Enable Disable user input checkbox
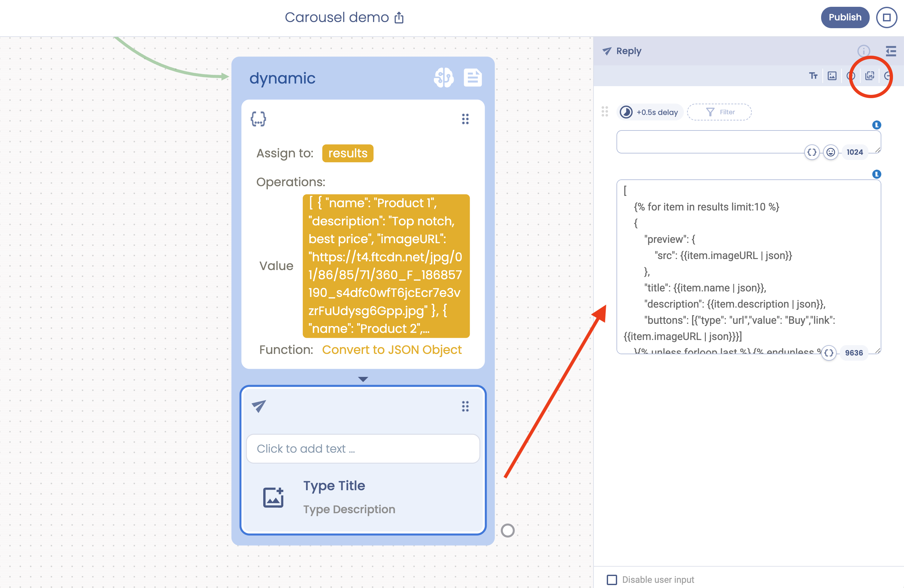 pos(612,580)
